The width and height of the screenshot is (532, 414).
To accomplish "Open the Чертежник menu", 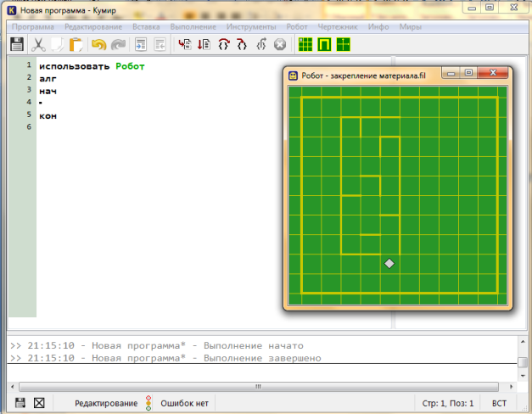I will pyautogui.click(x=338, y=27).
